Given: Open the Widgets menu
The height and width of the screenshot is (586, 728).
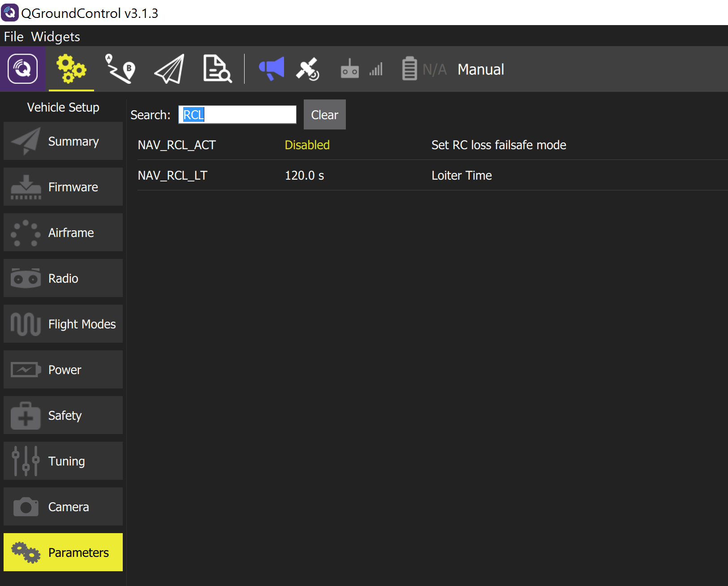Looking at the screenshot, I should point(56,36).
